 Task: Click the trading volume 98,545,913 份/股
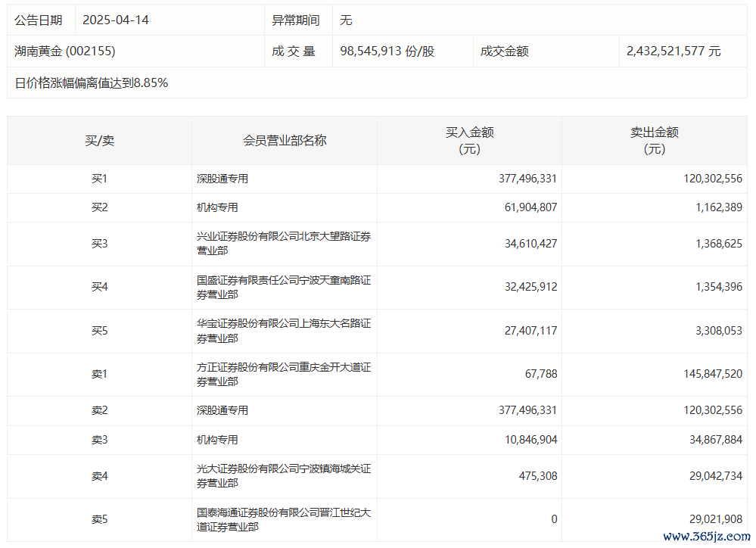tap(387, 51)
